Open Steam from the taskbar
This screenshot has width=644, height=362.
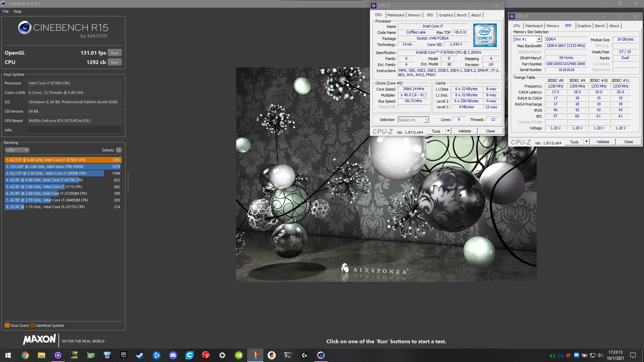pos(140,355)
